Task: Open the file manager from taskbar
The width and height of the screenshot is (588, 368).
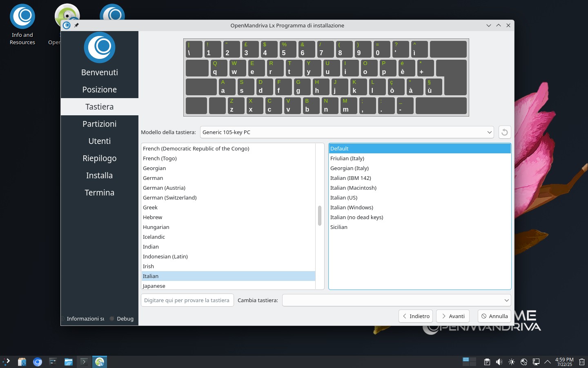Action: pos(68,362)
